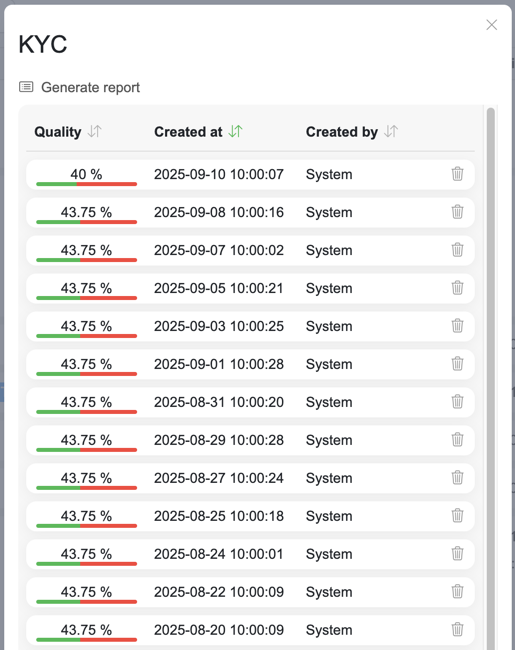Close the KYC dialog
The width and height of the screenshot is (515, 650).
[x=491, y=25]
